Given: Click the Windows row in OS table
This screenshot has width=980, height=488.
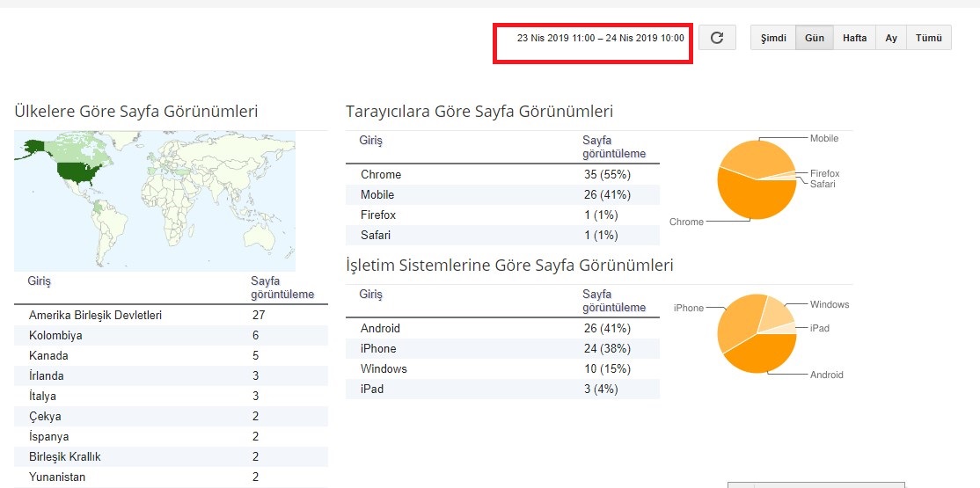Looking at the screenshot, I should point(502,368).
